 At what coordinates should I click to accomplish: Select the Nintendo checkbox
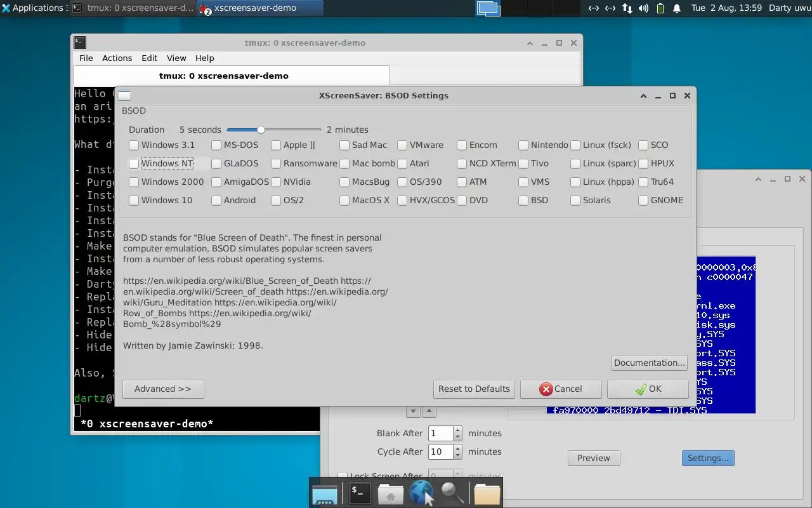523,145
